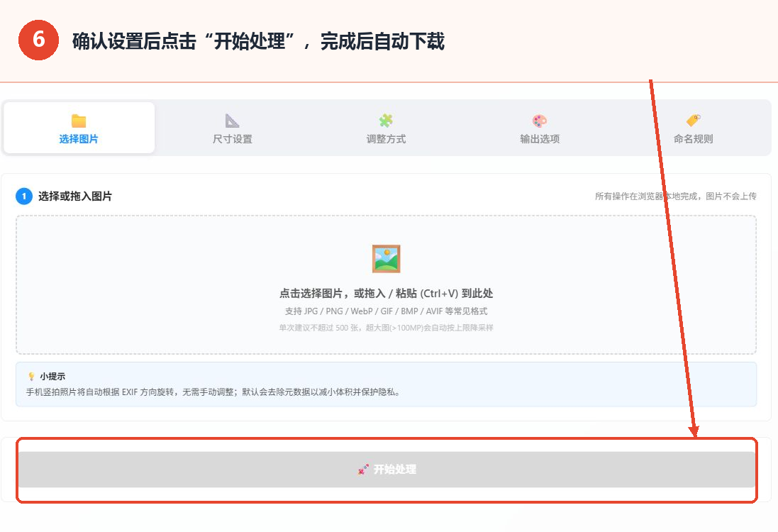Viewport: 778px width, 532px height.
Task: Click the 选择或拖入图片 section title
Action: 75,196
